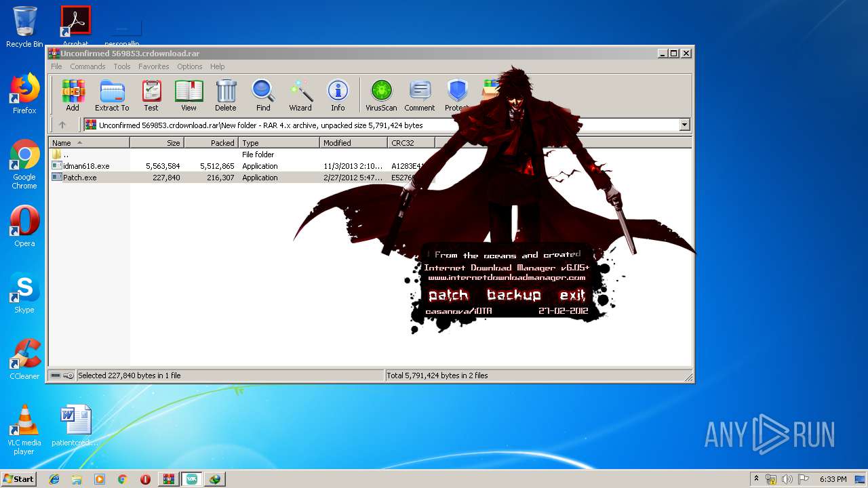Image resolution: width=868 pixels, height=488 pixels.
Task: Click the archive path address field
Action: point(387,125)
